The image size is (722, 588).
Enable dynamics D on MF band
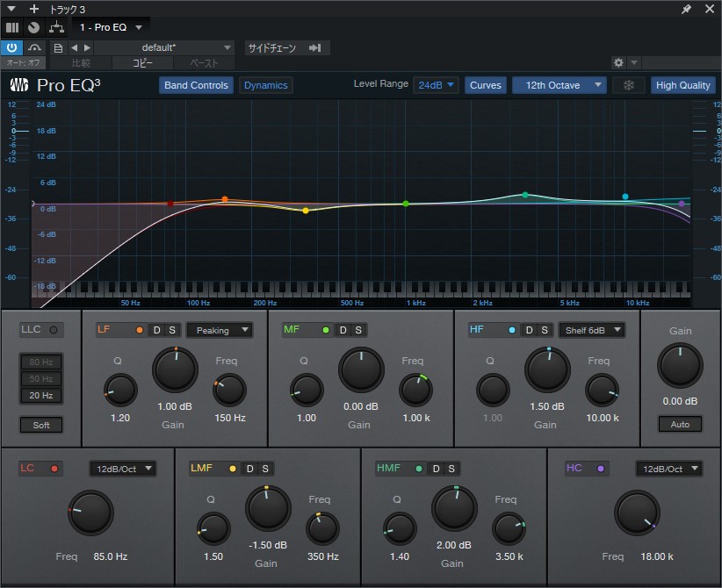[343, 330]
